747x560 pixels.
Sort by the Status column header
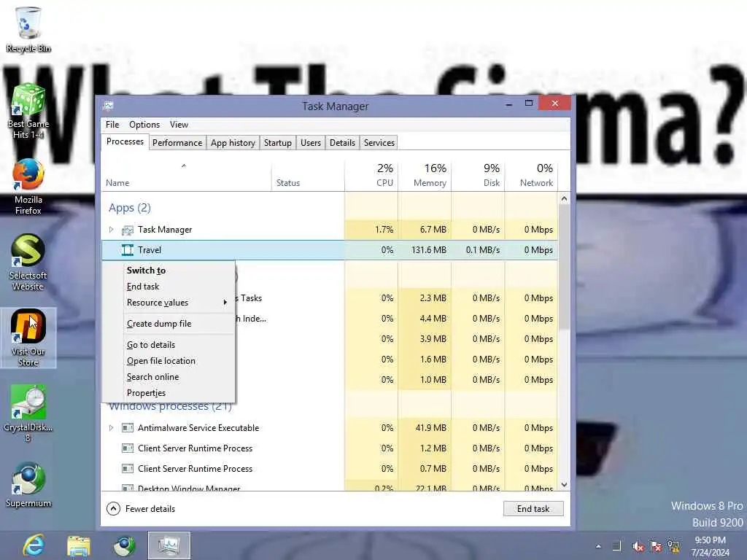pos(308,176)
